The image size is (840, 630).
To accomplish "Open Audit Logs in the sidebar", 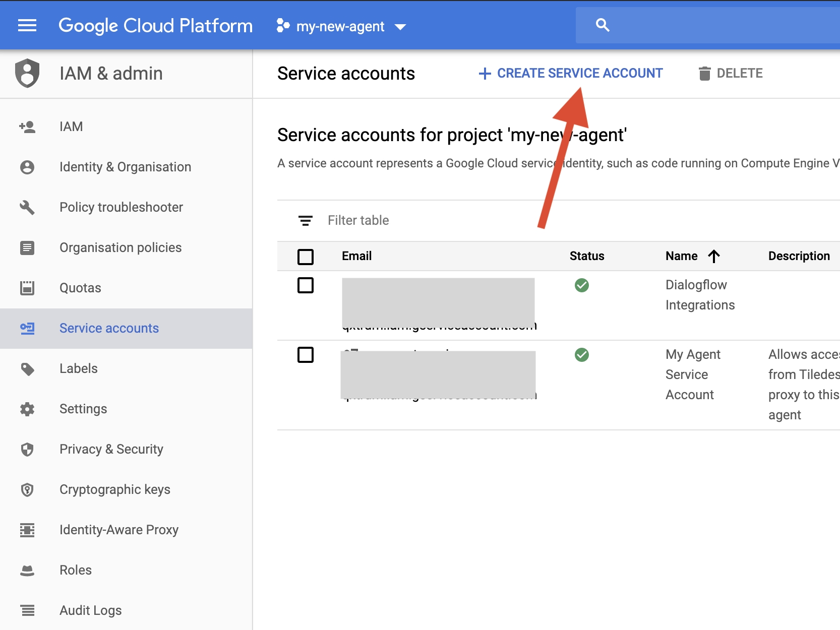I will (x=90, y=610).
